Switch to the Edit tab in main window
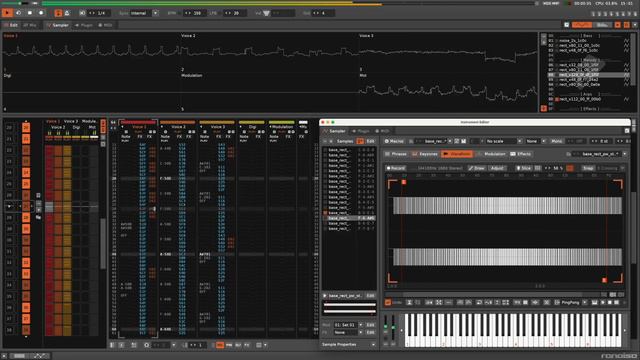This screenshot has width=640, height=360. tap(11, 25)
